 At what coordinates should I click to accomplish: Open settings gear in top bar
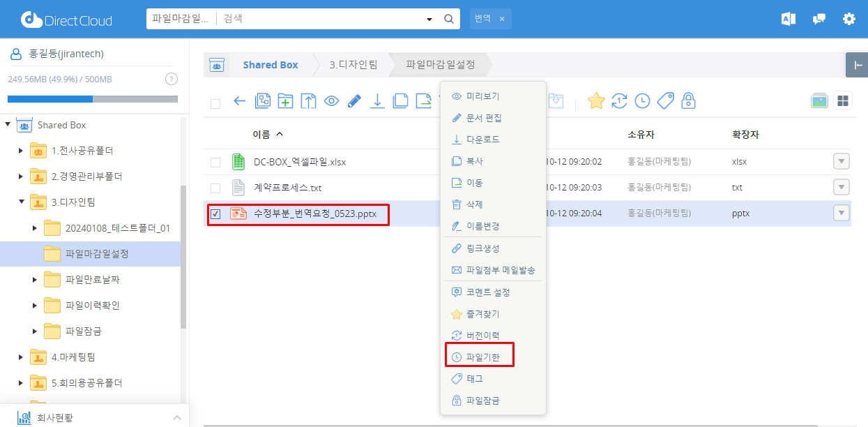(x=848, y=20)
